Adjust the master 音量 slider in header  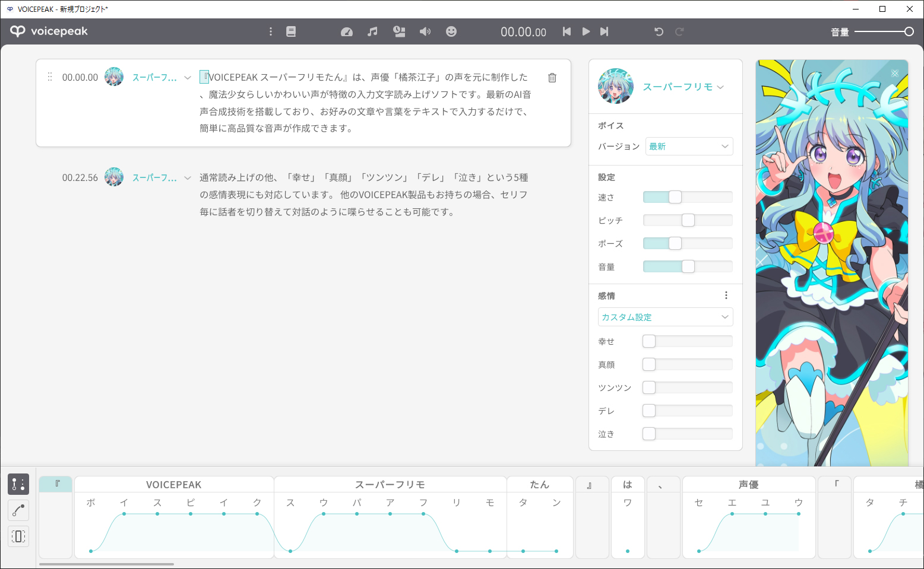(884, 31)
